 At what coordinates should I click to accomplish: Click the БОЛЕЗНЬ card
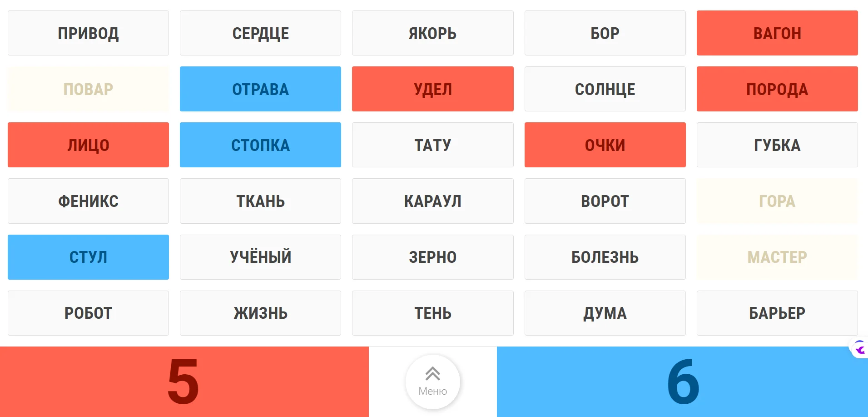605,257
